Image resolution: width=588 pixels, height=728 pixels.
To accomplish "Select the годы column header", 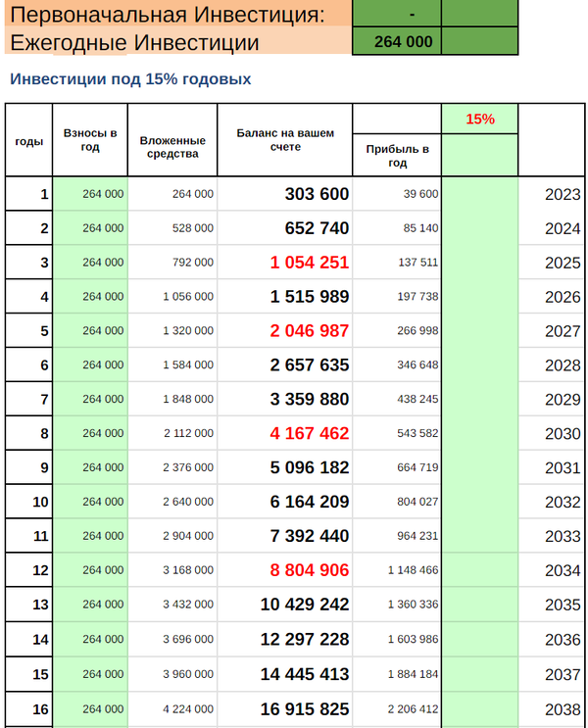I will click(x=28, y=141).
